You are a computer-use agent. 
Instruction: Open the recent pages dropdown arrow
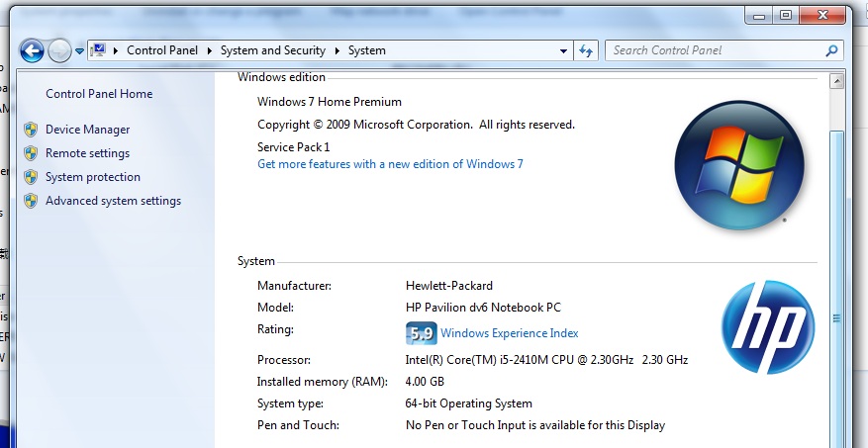79,51
